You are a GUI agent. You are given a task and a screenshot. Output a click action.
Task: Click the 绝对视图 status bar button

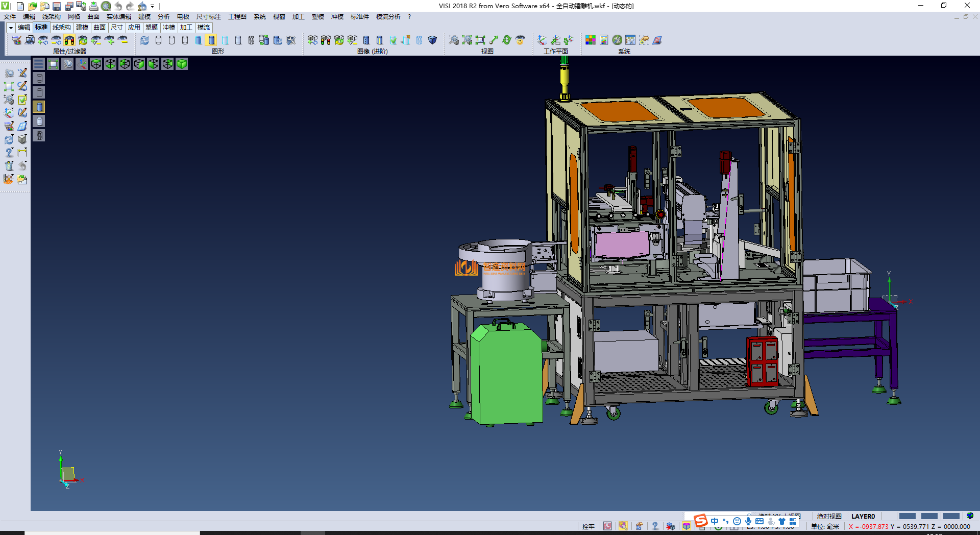[829, 516]
